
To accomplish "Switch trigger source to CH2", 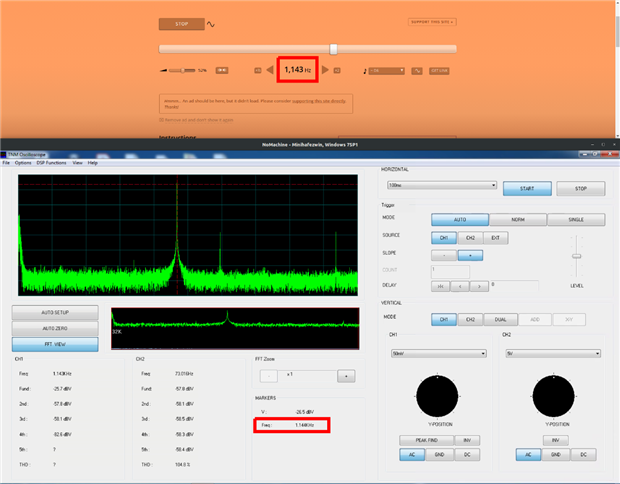I will pyautogui.click(x=469, y=237).
